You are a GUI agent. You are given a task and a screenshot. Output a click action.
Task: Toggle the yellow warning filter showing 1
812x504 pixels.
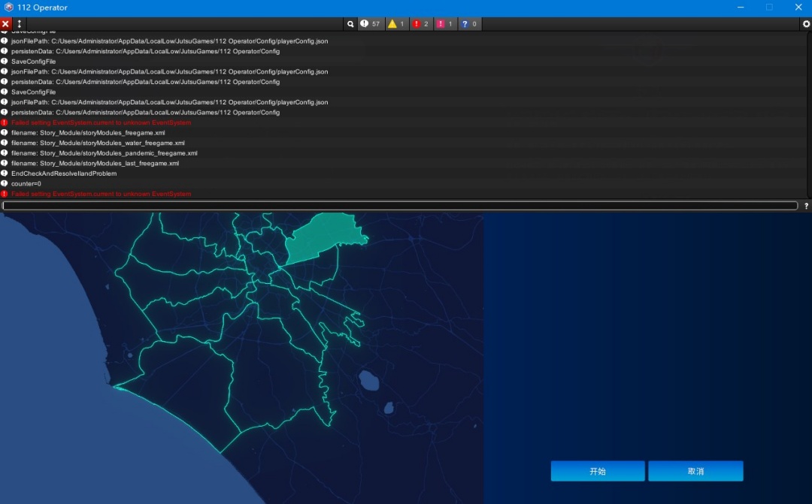click(x=396, y=24)
